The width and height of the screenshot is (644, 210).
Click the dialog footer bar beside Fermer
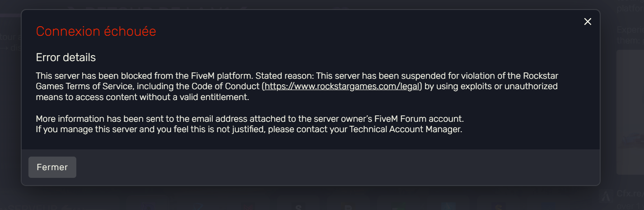(316, 167)
